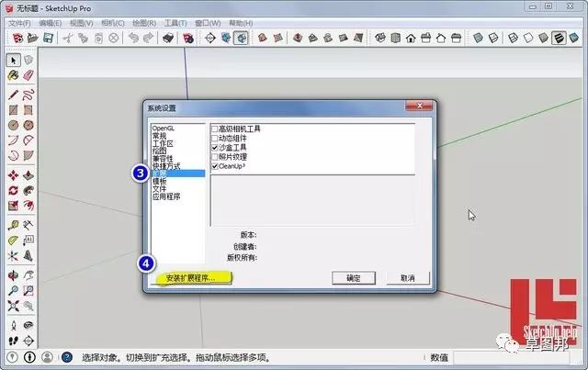The image size is (588, 370).
Task: Click the 数值 measurements input box
Action: click(514, 358)
